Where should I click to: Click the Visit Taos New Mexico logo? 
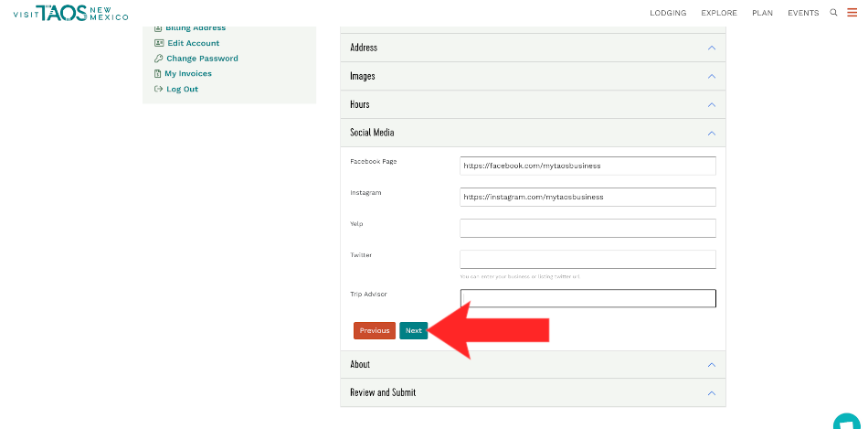click(70, 13)
